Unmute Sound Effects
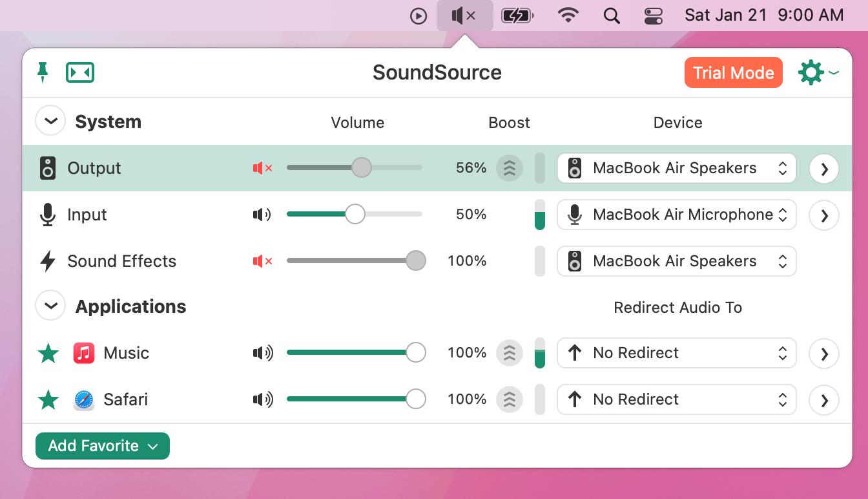Viewport: 868px width, 499px height. point(262,261)
